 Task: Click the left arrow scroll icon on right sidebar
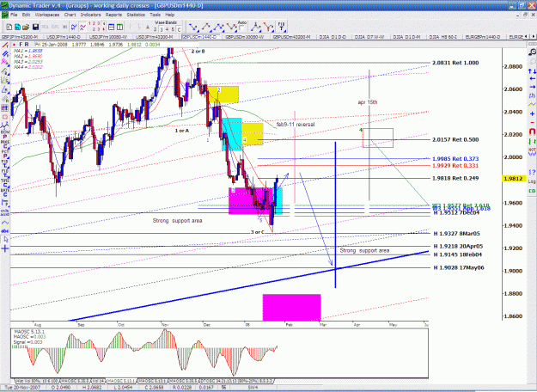(x=532, y=79)
